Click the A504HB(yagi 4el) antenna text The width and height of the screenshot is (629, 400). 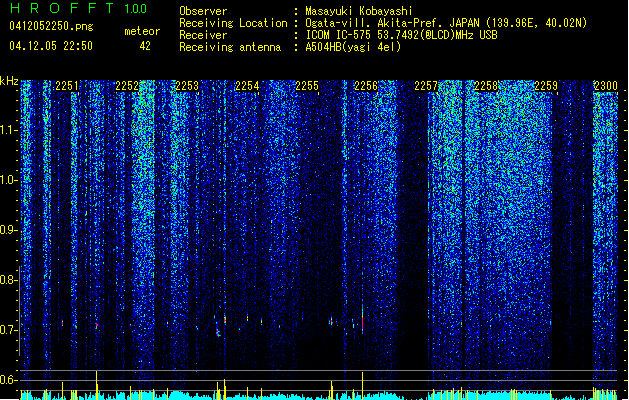coord(353,47)
